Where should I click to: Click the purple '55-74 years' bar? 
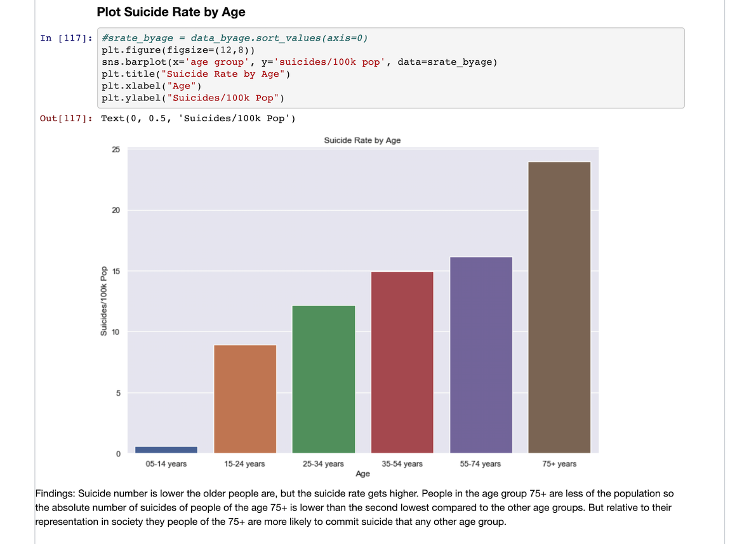pos(481,352)
